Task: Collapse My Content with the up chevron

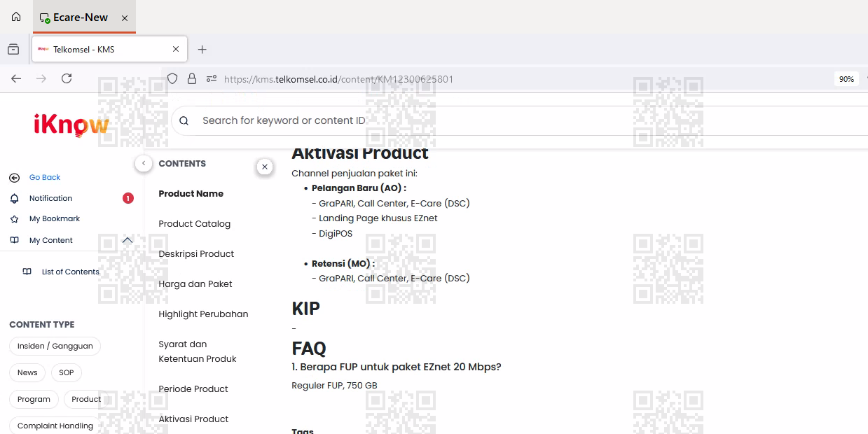Action: (128, 240)
